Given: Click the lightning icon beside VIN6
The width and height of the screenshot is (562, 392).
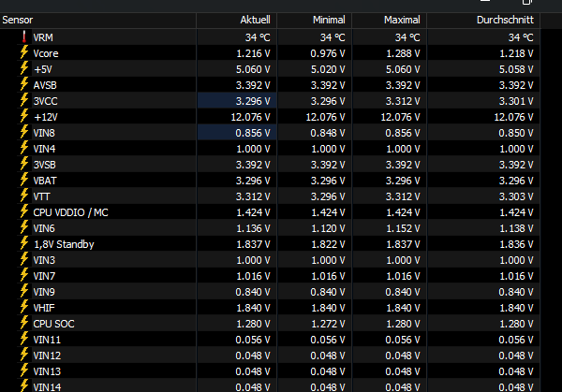Looking at the screenshot, I should click(x=24, y=227).
